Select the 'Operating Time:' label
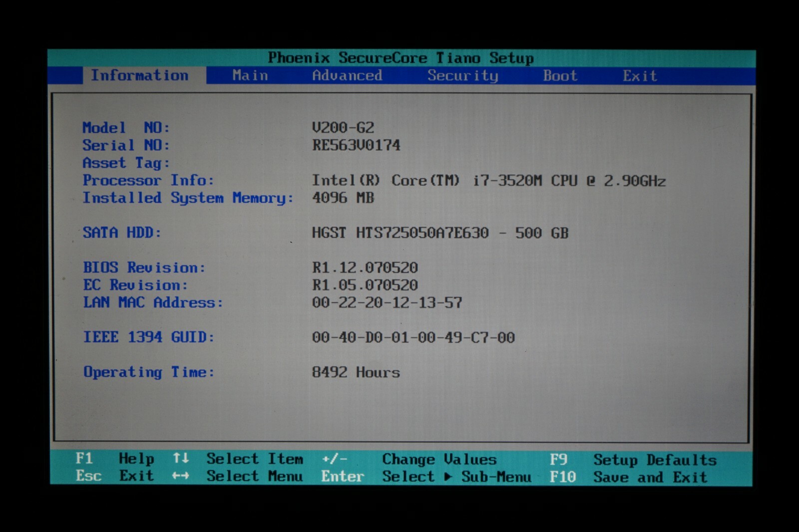Viewport: 799px width, 532px height. [149, 372]
